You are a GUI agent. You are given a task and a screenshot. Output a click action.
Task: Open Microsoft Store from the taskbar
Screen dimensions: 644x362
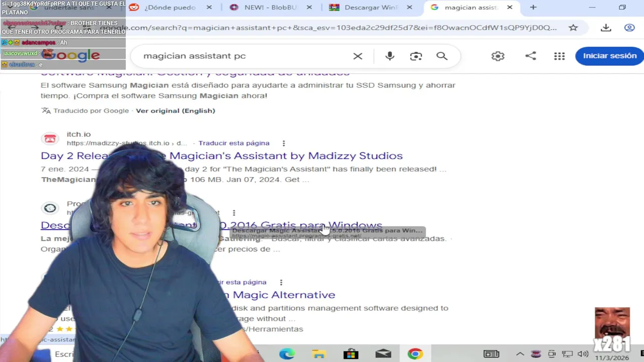351,354
